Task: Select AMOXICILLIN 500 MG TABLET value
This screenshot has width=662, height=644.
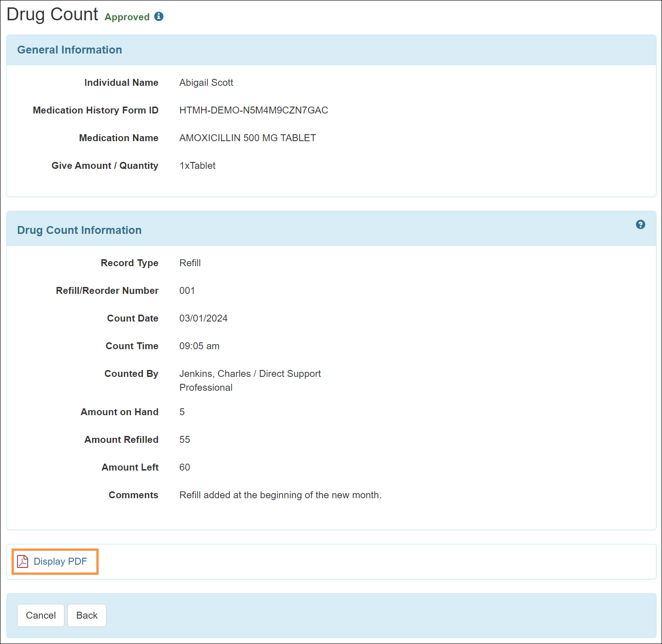Action: point(248,138)
